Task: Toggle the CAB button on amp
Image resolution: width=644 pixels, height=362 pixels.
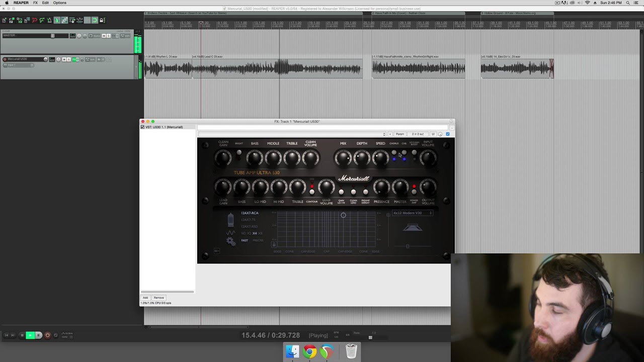Action: (x=404, y=152)
